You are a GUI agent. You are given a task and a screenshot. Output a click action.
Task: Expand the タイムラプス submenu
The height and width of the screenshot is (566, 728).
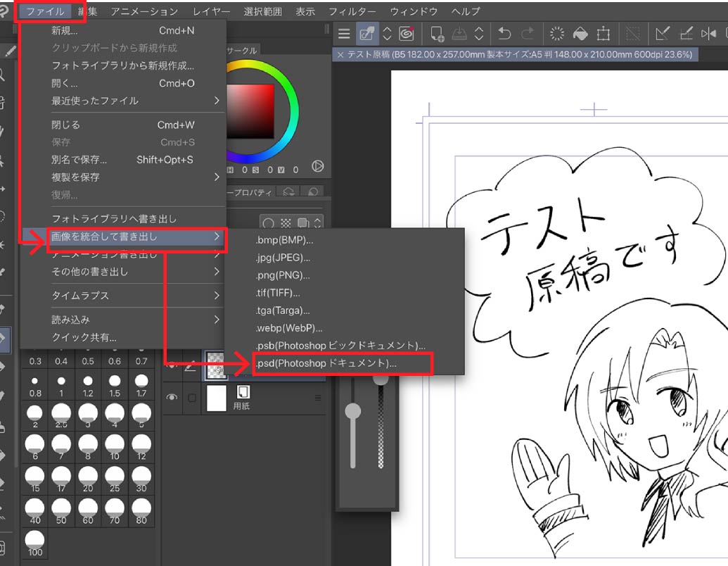[134, 295]
